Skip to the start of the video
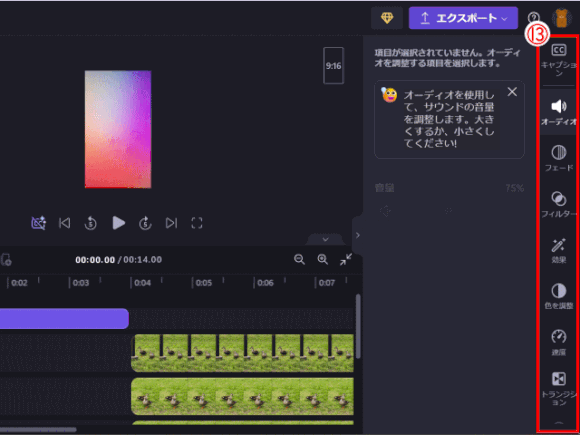The height and width of the screenshot is (435, 580). pos(64,223)
